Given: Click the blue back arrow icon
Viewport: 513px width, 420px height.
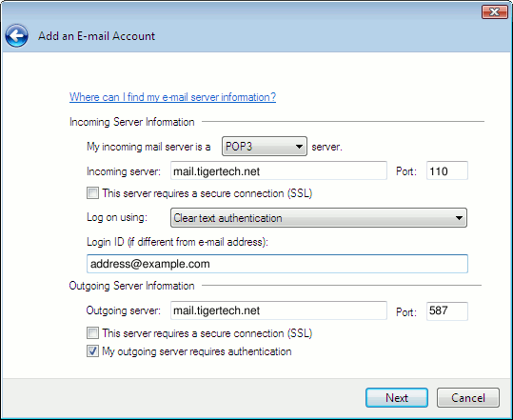Looking at the screenshot, I should tap(16, 35).
